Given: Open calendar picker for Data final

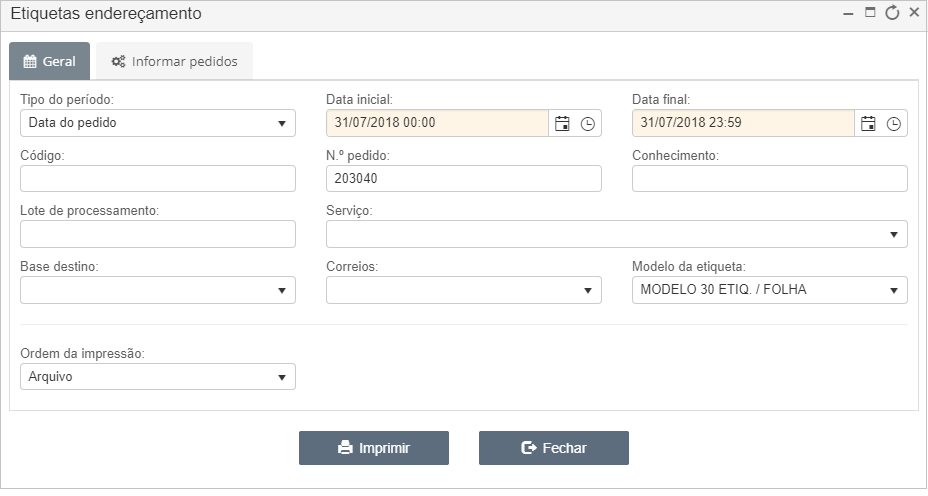Looking at the screenshot, I should [868, 124].
